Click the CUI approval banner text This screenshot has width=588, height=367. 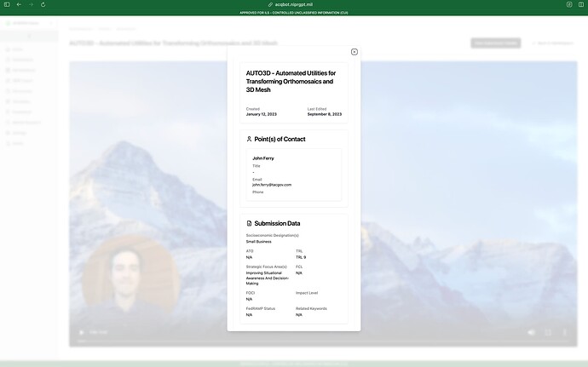point(294,13)
